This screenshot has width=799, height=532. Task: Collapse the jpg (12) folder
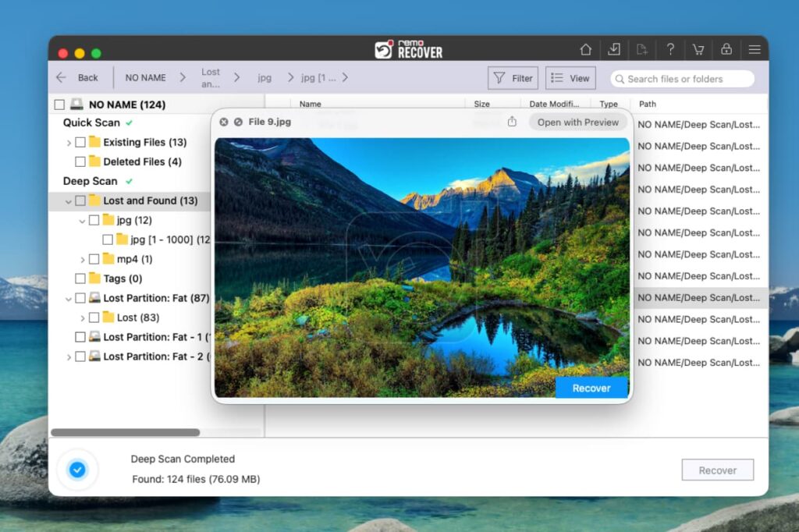point(82,222)
